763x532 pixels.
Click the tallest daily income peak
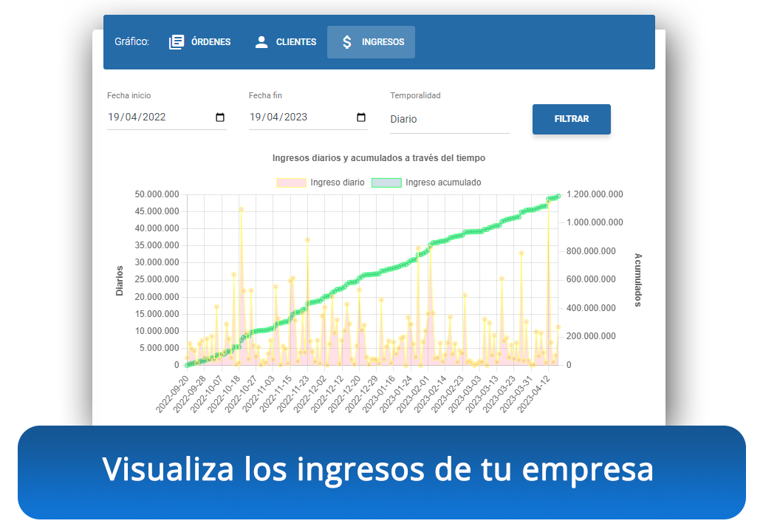coord(241,209)
